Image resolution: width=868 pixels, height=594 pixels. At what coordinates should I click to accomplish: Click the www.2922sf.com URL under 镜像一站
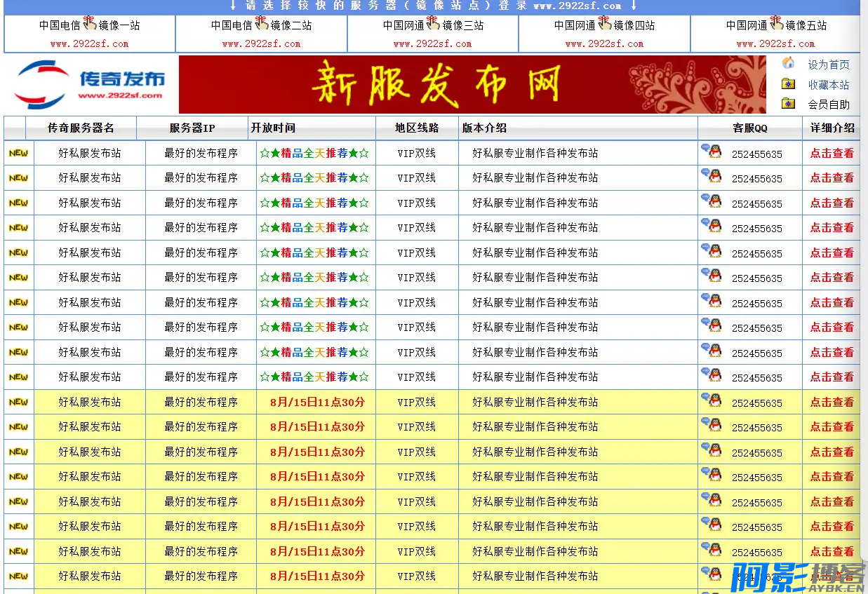pos(90,43)
